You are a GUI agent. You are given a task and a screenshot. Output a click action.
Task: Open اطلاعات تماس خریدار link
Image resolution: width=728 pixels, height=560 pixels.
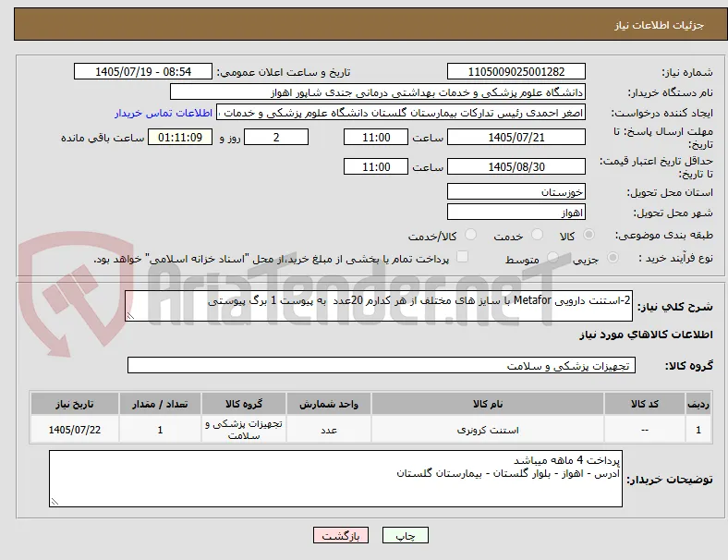pos(164,113)
